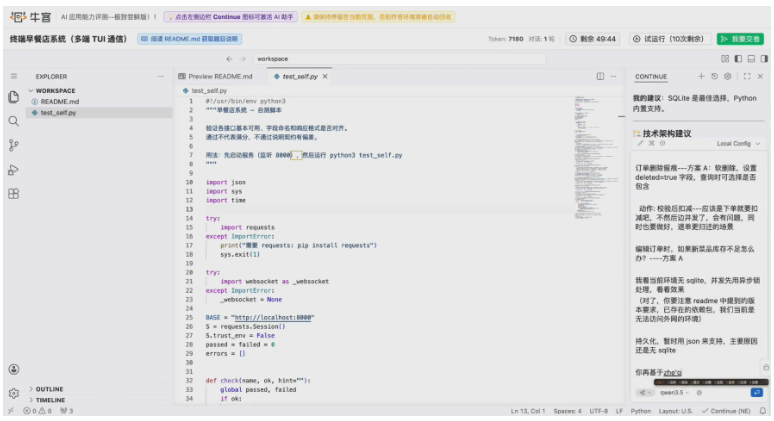
Task: Click the green 试运行 trial run button
Action: point(669,39)
